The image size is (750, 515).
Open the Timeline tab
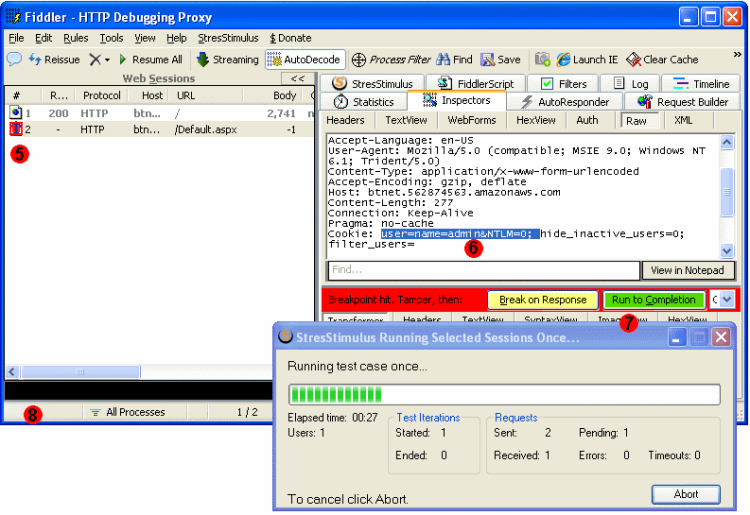(701, 84)
